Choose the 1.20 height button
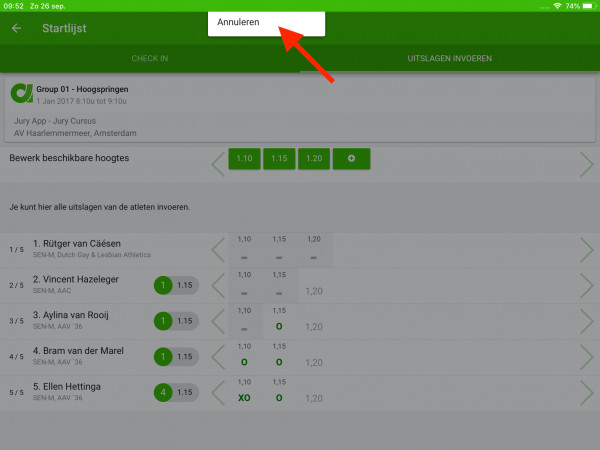The height and width of the screenshot is (450, 600). [x=314, y=159]
